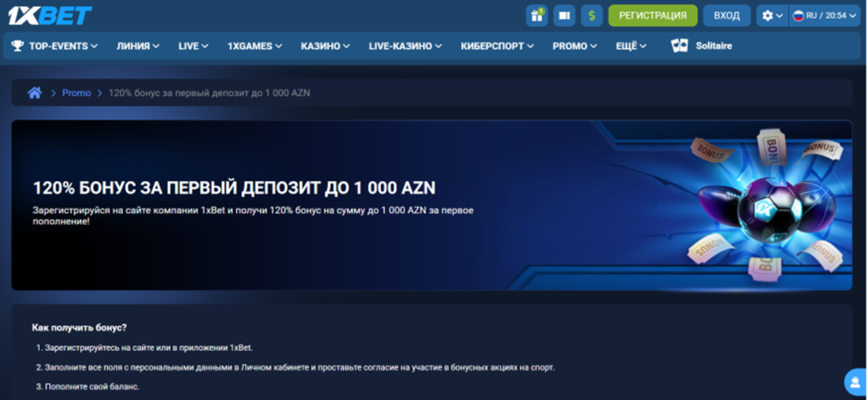Open the settings gear dropdown
Image resolution: width=868 pixels, height=400 pixels.
[x=772, y=15]
